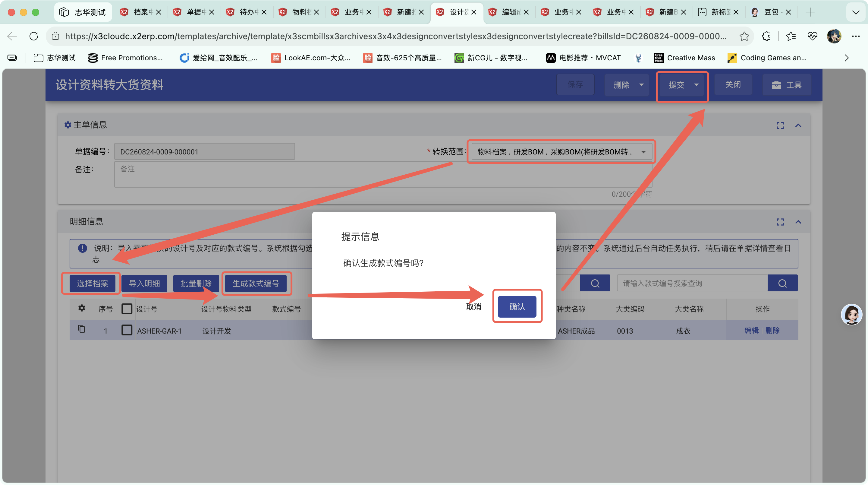Maximize the 主单信息 panel
The image size is (868, 485).
click(x=780, y=125)
